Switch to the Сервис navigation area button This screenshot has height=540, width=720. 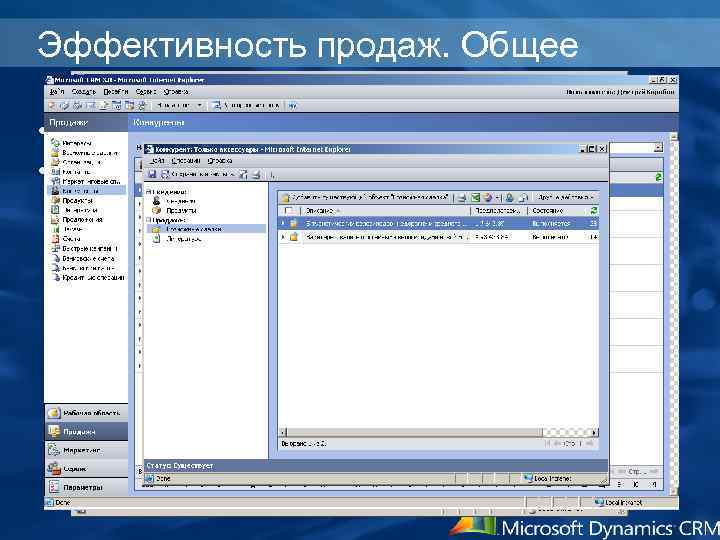[x=86, y=468]
